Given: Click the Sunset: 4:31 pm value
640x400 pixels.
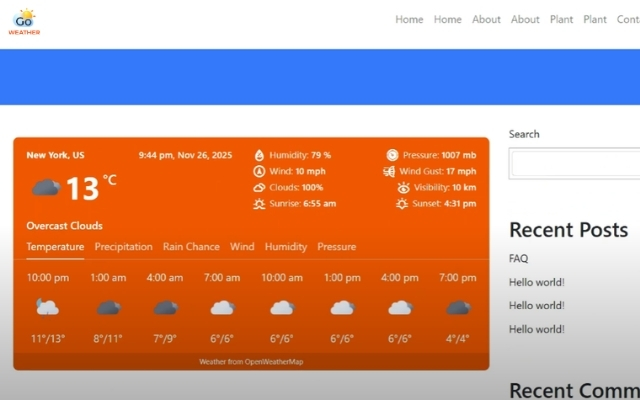Looking at the screenshot, I should 444,204.
